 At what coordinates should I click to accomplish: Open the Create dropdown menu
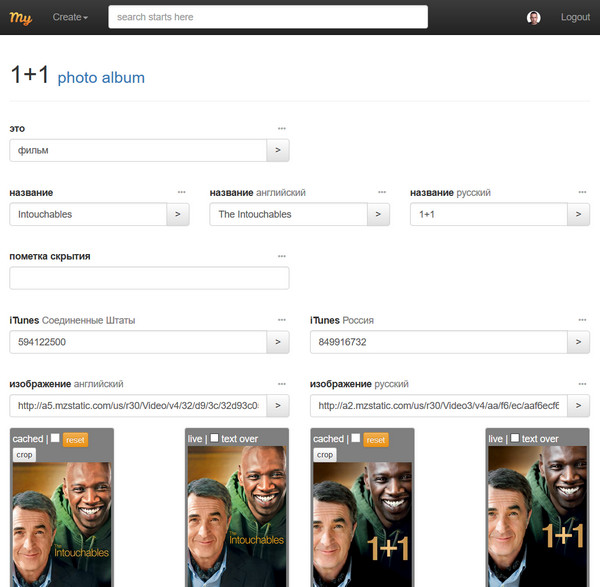coord(70,17)
